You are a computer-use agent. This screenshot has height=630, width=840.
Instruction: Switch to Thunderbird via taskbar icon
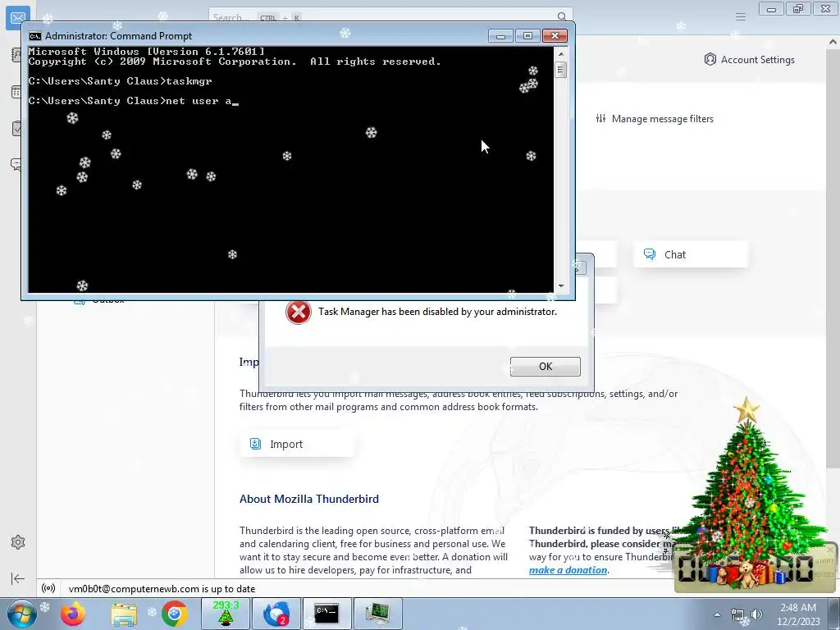(x=276, y=614)
